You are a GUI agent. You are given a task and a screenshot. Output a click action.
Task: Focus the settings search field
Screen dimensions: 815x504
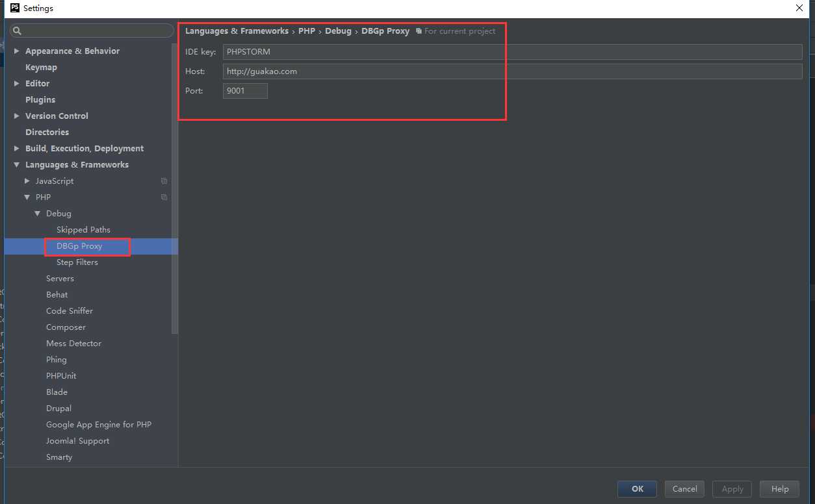[x=92, y=31]
